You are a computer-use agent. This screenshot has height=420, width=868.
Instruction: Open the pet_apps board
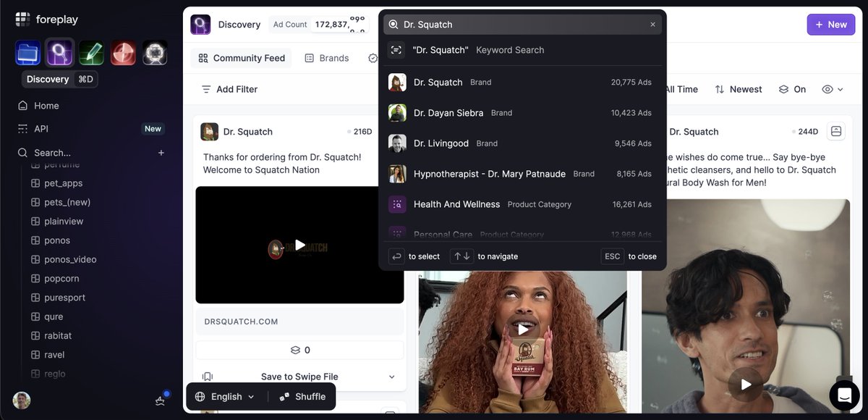point(63,183)
